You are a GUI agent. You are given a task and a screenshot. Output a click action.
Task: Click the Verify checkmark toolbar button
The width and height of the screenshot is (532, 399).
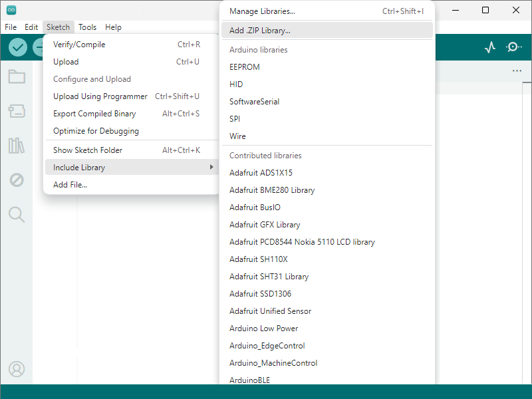[x=18, y=47]
